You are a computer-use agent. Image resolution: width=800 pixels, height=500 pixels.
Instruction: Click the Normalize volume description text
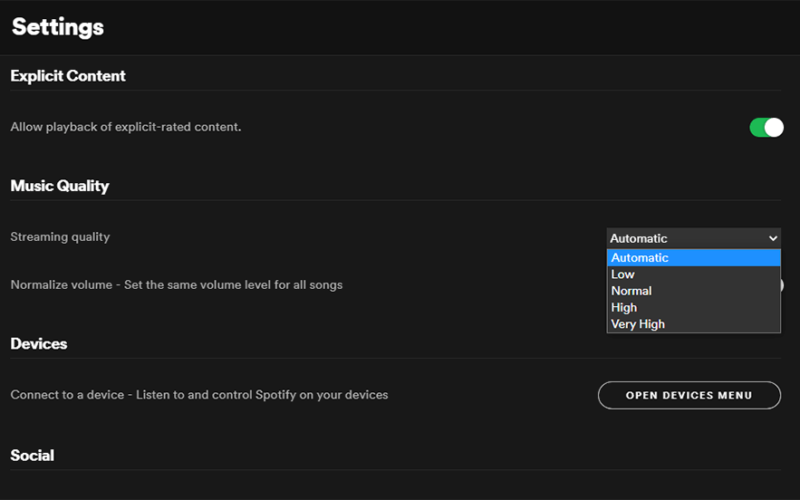tap(177, 285)
